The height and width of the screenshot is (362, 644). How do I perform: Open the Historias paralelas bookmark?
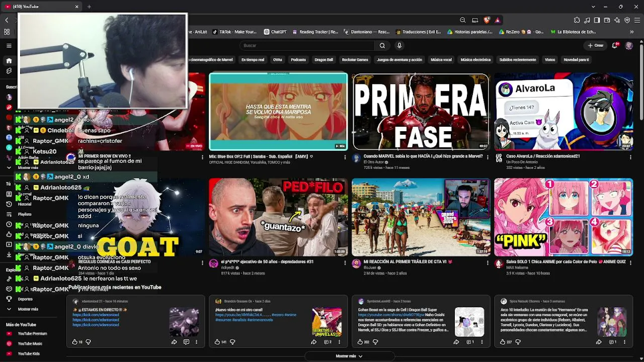click(470, 32)
